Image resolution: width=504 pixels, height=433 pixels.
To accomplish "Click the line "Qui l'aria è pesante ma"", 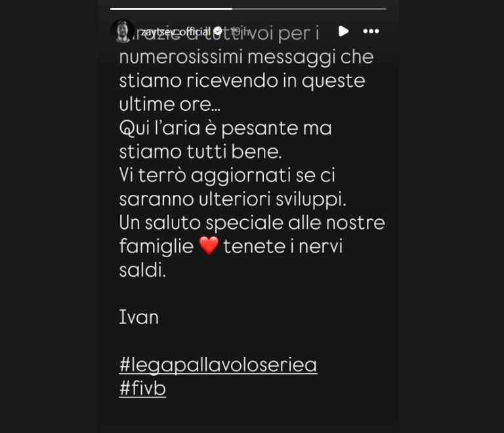I will click(225, 128).
